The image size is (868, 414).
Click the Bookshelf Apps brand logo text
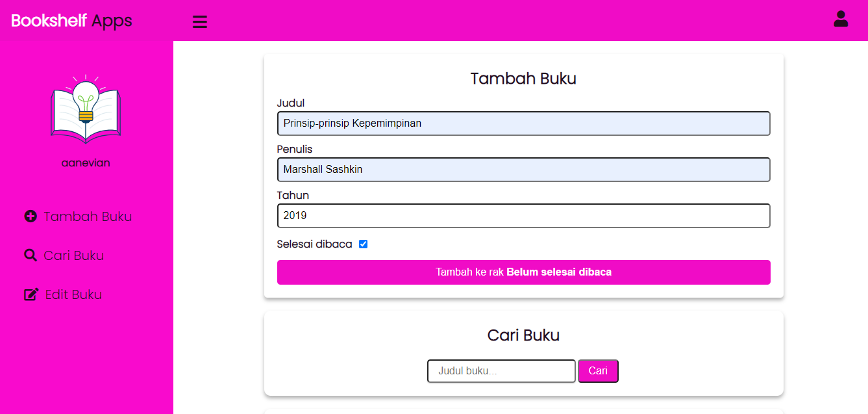pyautogui.click(x=71, y=20)
